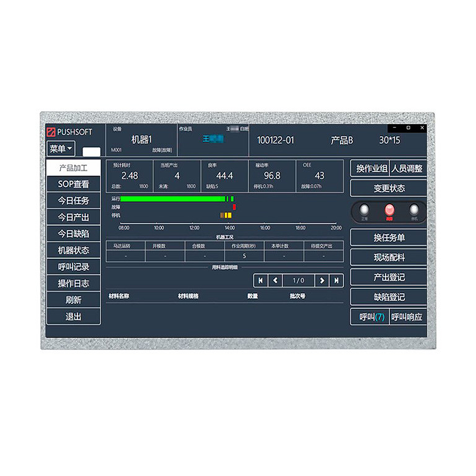Image resolution: width=476 pixels, height=476 pixels.
Task: Click the red 故障 timeline marker
Action: 234,207
